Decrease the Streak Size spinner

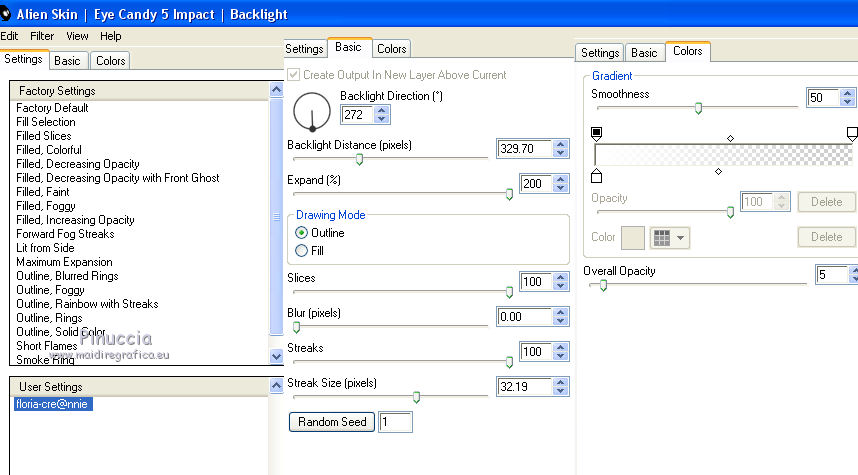560,391
